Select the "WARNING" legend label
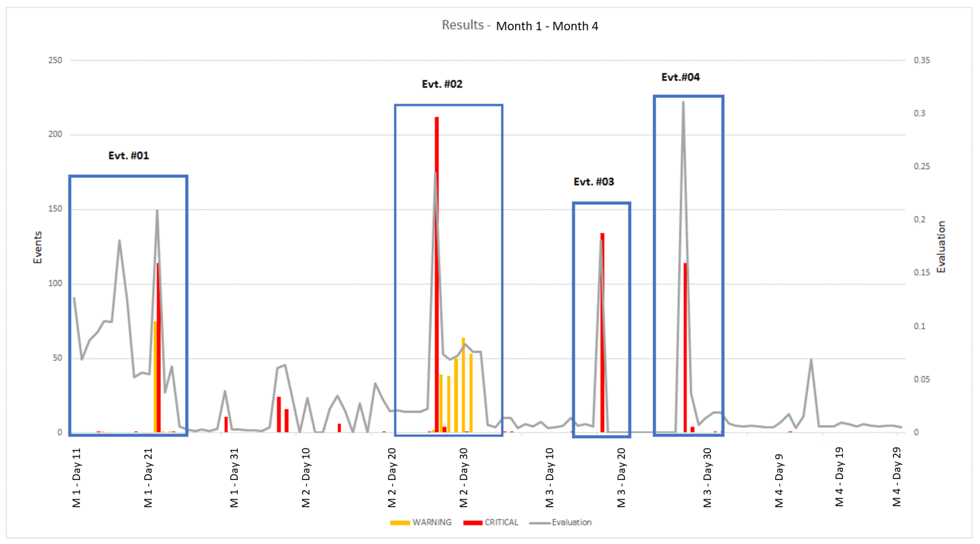 coord(432,522)
